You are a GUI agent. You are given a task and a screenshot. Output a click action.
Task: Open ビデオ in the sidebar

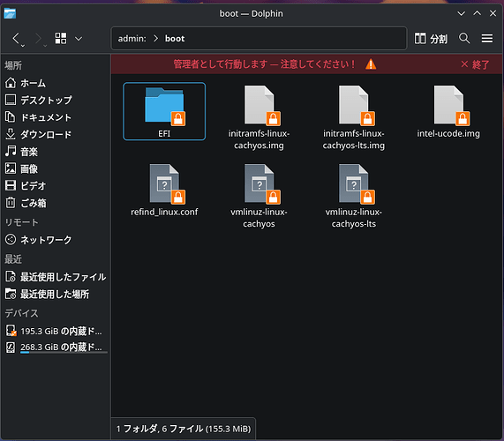(x=56, y=185)
